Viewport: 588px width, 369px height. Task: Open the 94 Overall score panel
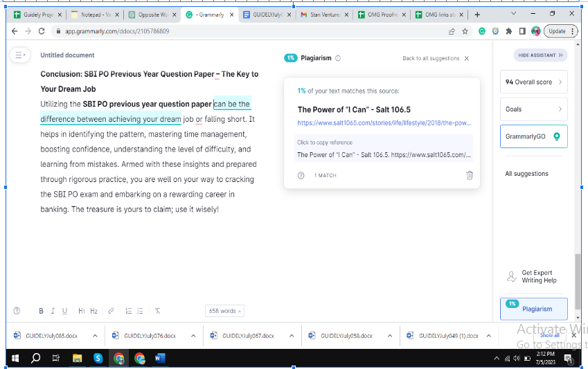coord(533,82)
